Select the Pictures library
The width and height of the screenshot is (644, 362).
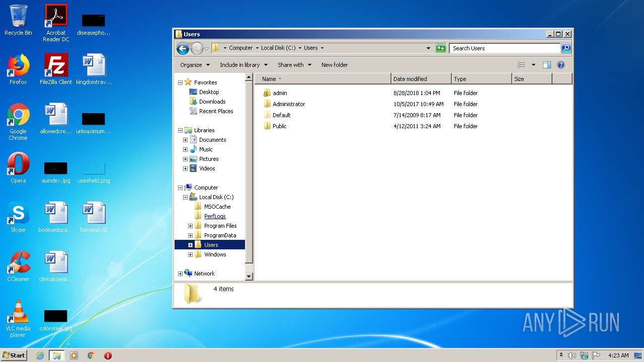(204, 159)
